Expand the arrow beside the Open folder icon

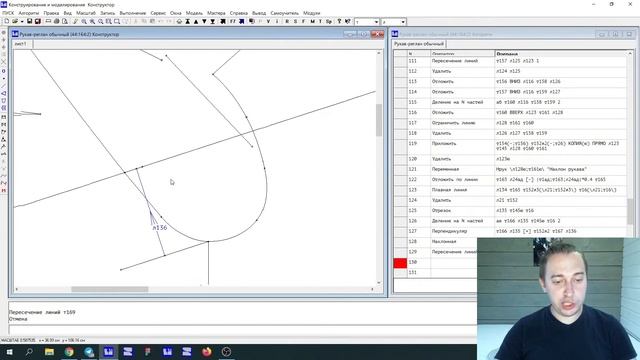pos(22,21)
